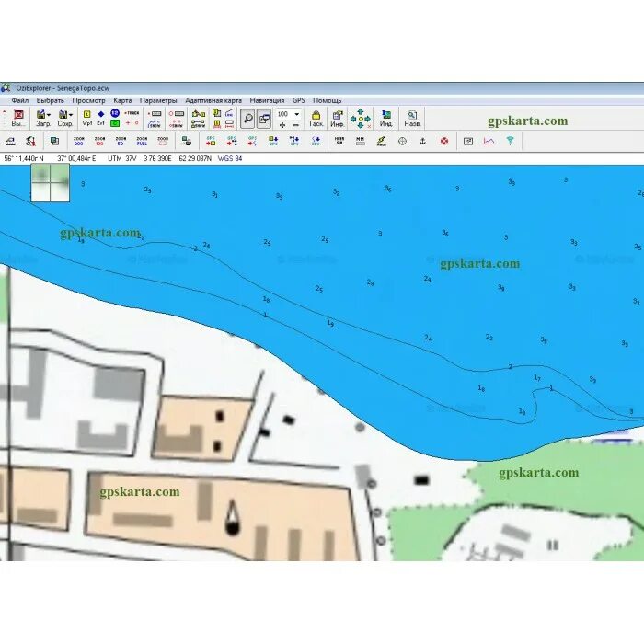Screen dimensions: 644x644
Task: Click the GPS get track icon
Action: tap(316, 142)
